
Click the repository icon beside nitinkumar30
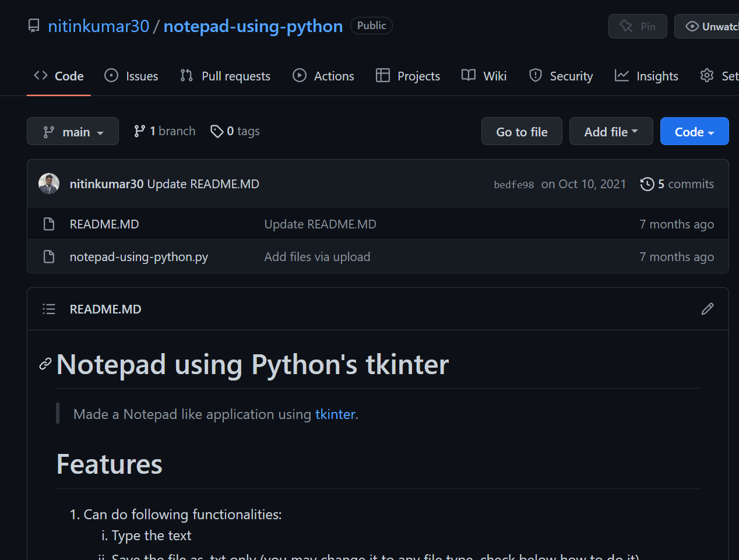point(34,26)
